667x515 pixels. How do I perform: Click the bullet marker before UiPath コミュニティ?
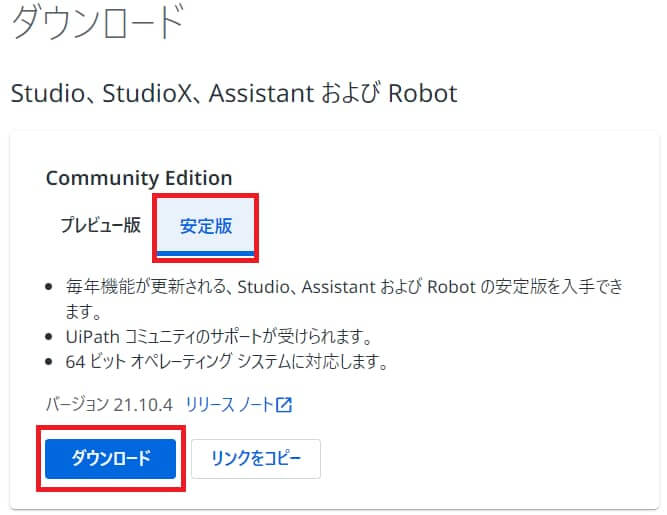[48, 337]
